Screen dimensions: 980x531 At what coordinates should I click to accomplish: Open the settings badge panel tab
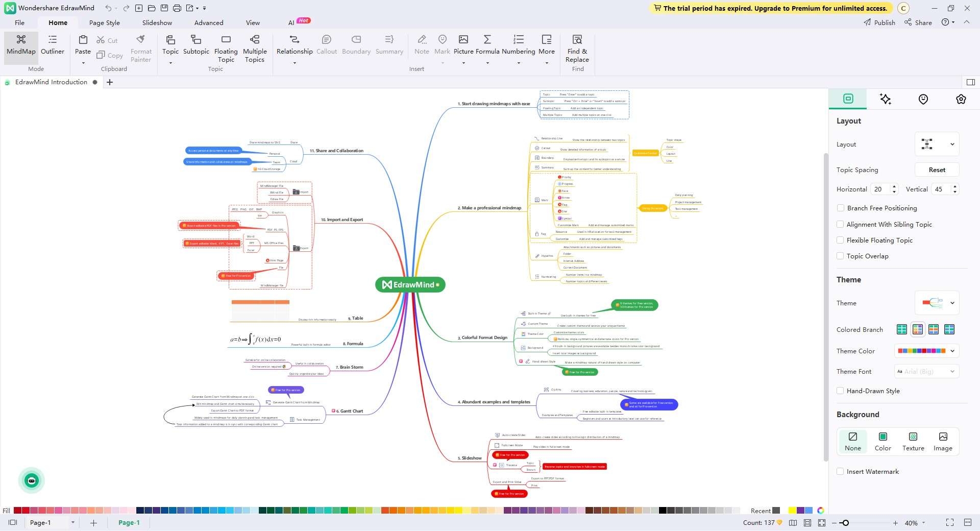pyautogui.click(x=961, y=99)
